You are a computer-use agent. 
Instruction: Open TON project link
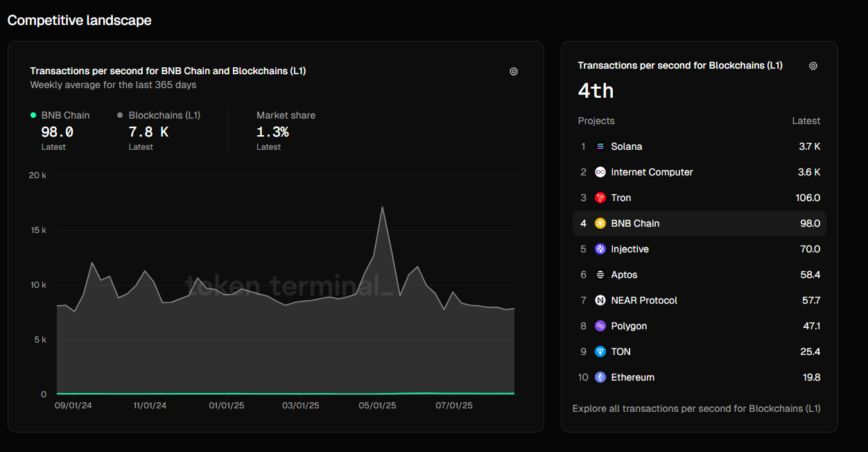coord(621,351)
